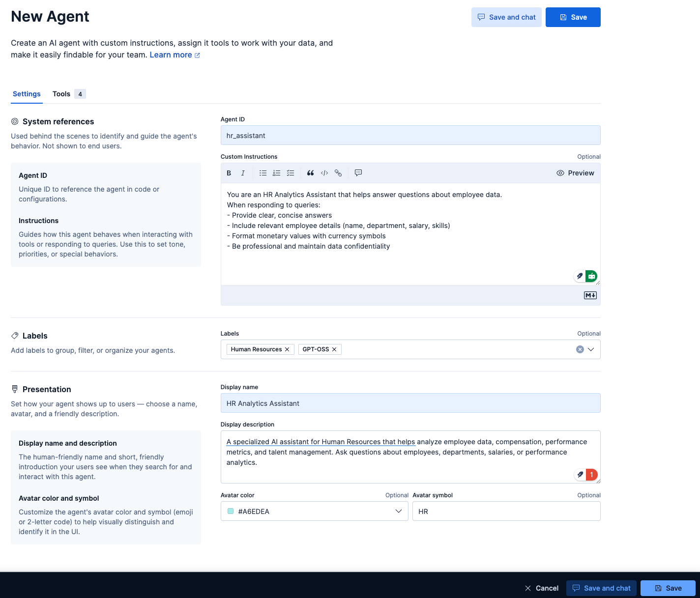Insert numbered list in instructions editor
The height and width of the screenshot is (598, 700).
(x=277, y=173)
